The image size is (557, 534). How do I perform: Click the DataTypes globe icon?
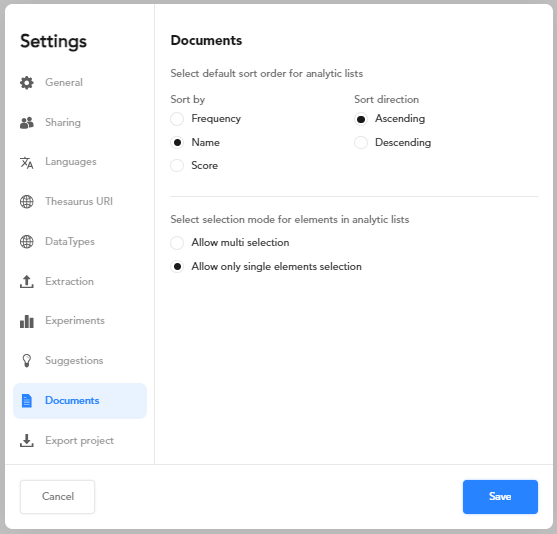click(x=27, y=242)
